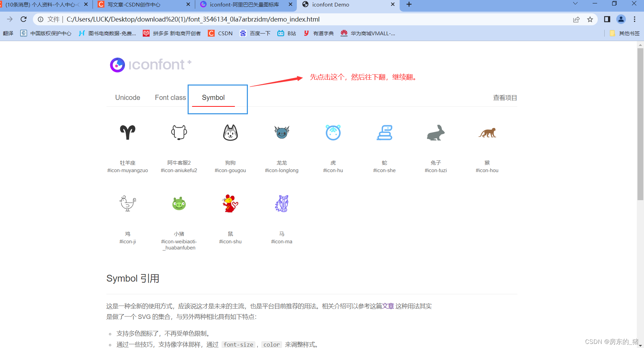This screenshot has height=348, width=644.
Task: Go forward in browser history
Action: point(10,19)
